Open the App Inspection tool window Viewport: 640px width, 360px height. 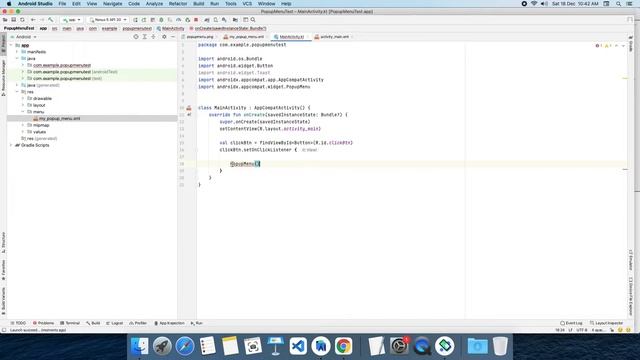coord(169,323)
